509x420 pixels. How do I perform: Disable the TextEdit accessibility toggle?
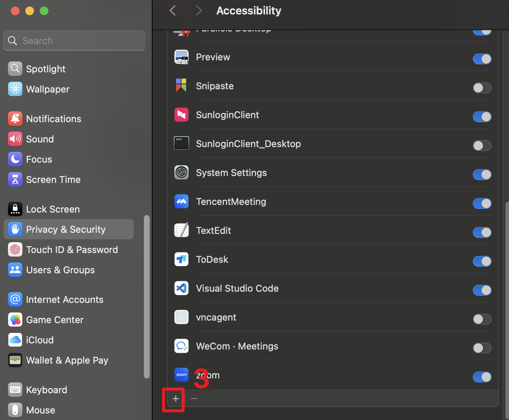point(482,232)
